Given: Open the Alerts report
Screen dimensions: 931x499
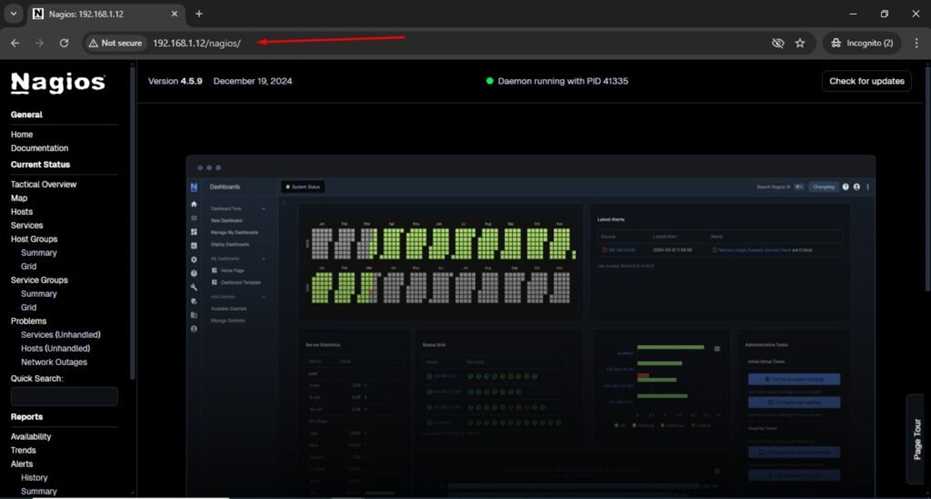Looking at the screenshot, I should coord(22,464).
